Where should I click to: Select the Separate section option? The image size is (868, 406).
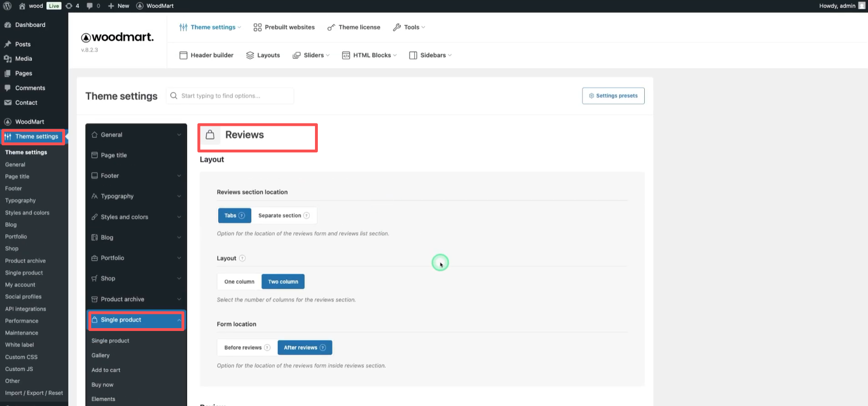[x=283, y=216]
